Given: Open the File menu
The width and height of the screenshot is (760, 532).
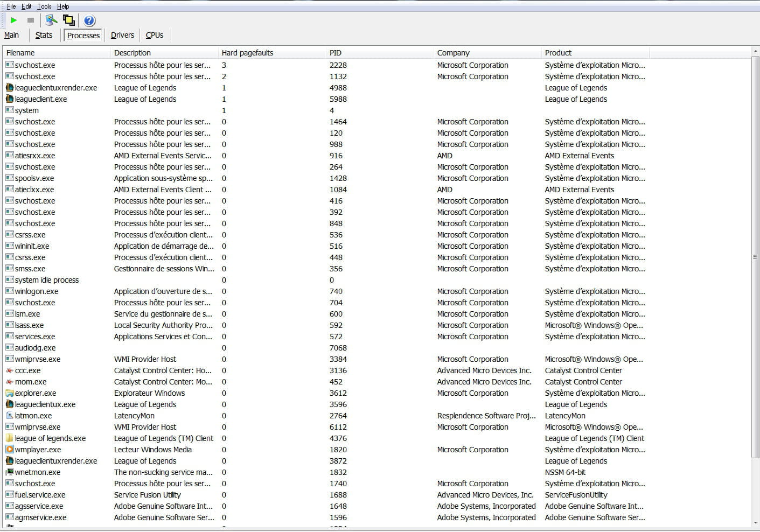Looking at the screenshot, I should (11, 6).
